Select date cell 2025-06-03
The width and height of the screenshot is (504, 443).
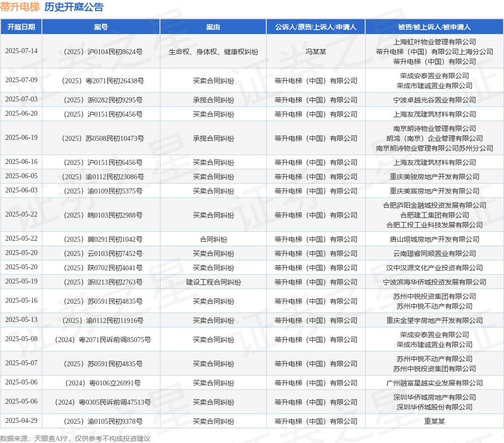tap(21, 190)
